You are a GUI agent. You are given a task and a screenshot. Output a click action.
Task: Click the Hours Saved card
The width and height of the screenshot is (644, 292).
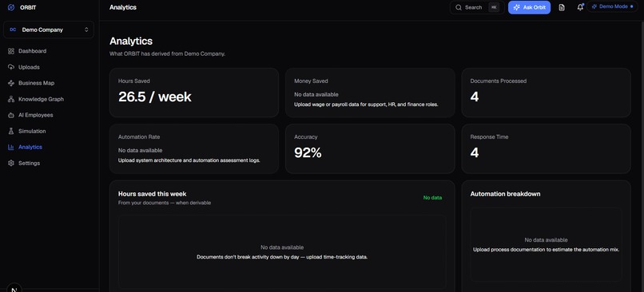(x=194, y=93)
